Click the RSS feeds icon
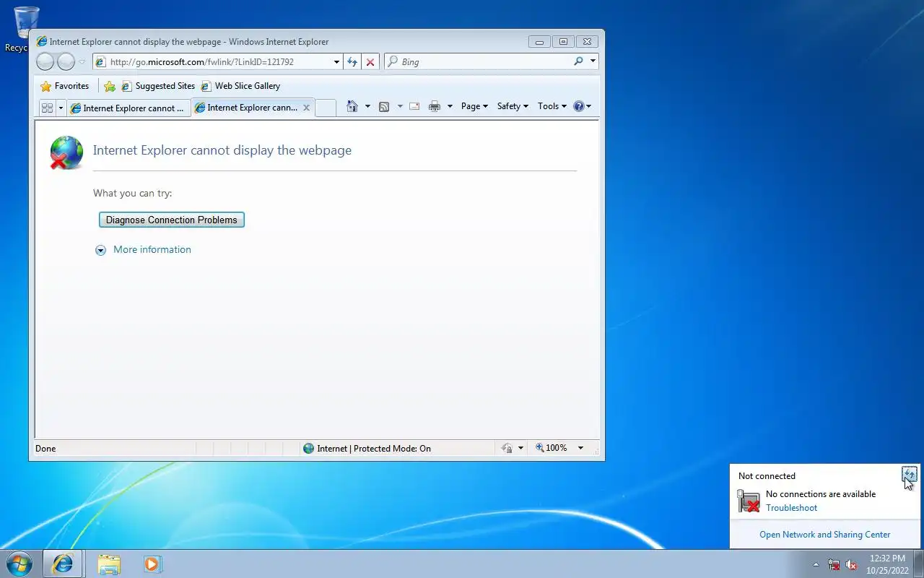 tap(384, 106)
